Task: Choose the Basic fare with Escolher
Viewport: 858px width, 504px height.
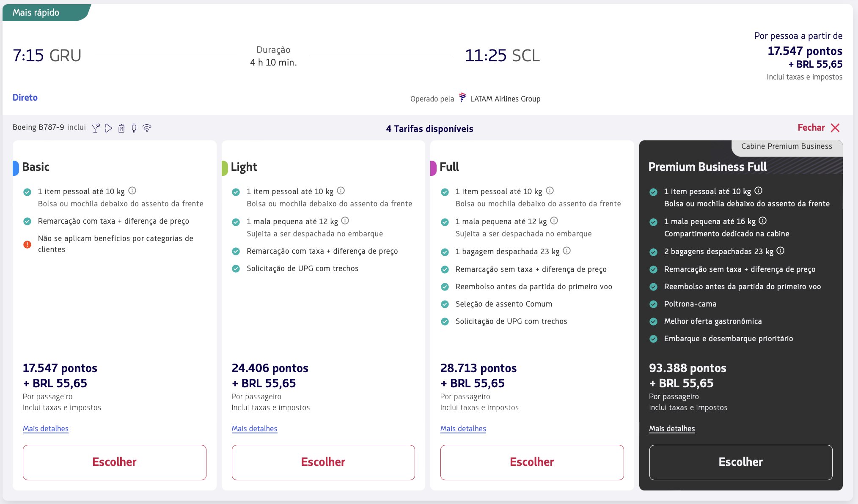Action: point(115,462)
